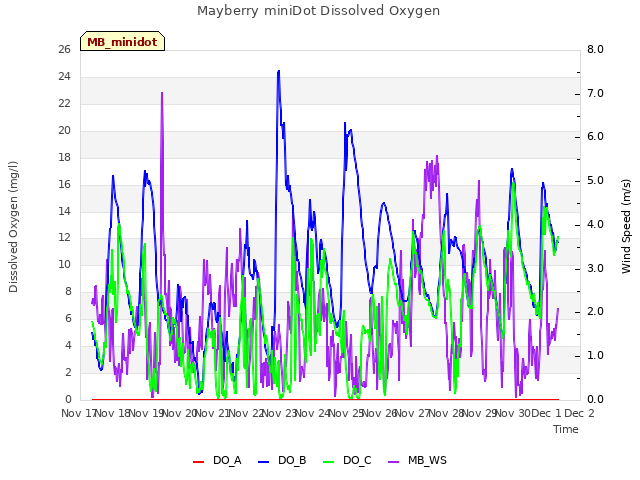The width and height of the screenshot is (640, 480).
Task: Click the red DO_A legend color marker
Action: (x=198, y=462)
